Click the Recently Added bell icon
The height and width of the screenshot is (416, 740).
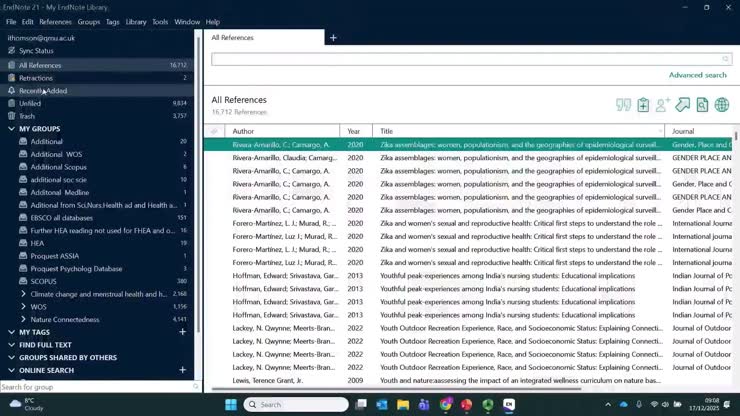pos(11,91)
